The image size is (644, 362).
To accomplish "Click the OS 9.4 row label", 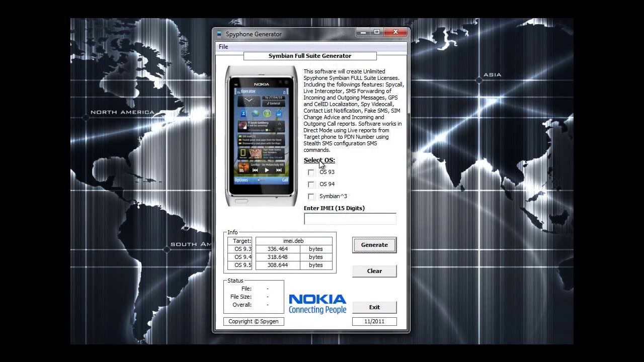I will click(x=239, y=257).
